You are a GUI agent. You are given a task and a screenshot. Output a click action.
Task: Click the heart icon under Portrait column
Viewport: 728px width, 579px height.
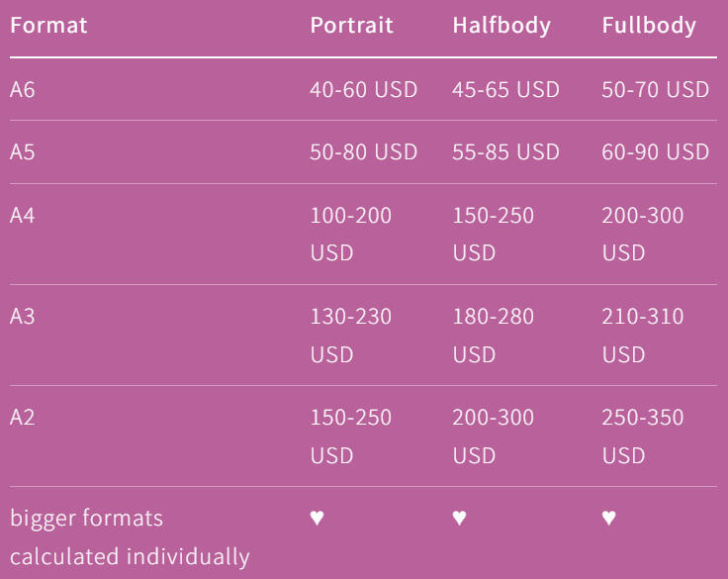pyautogui.click(x=317, y=518)
